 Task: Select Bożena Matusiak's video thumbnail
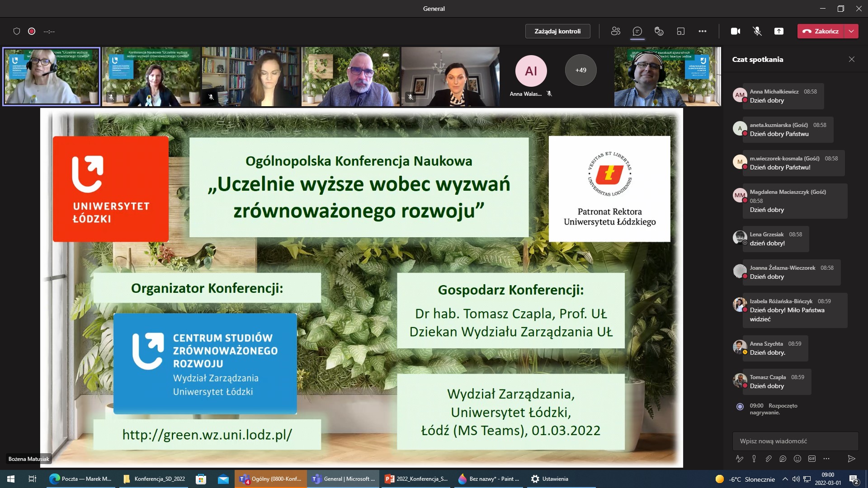(x=51, y=76)
